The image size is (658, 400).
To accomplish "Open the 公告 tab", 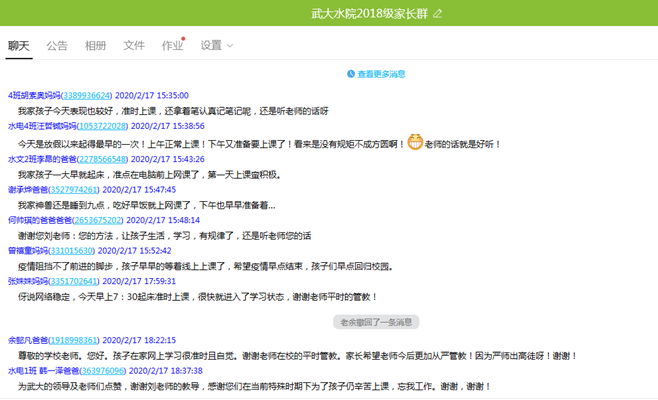I will 57,46.
